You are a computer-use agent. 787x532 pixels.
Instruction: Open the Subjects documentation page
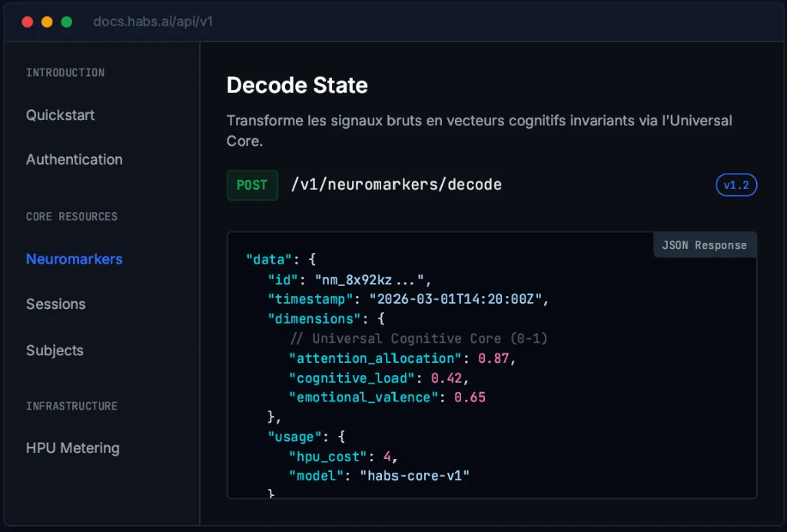55,351
